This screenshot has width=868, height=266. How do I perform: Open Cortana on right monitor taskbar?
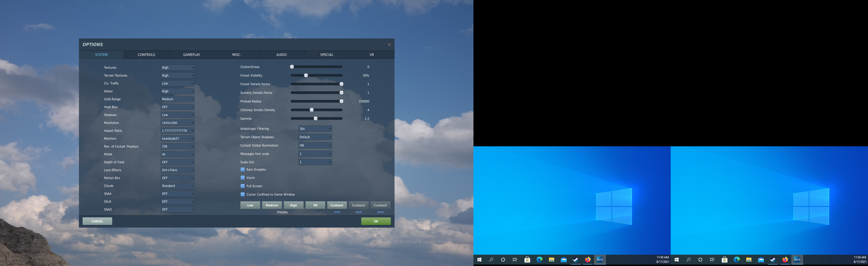pos(700,260)
